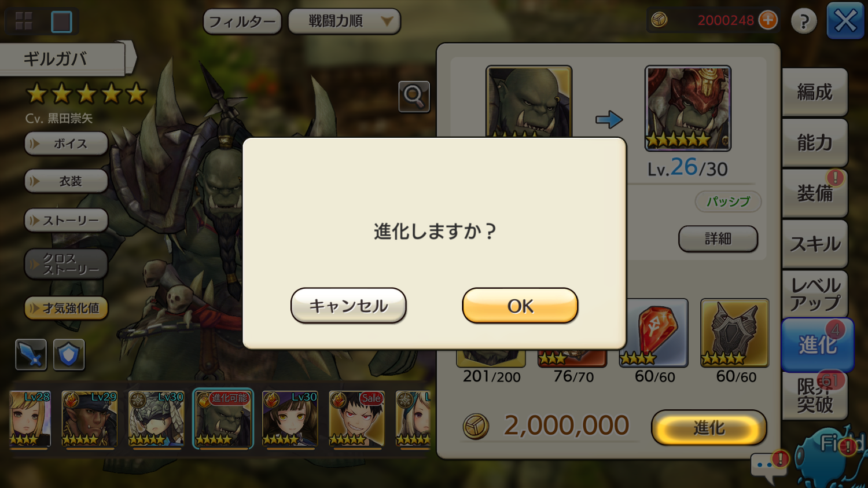Open the フィルター button

tap(242, 21)
